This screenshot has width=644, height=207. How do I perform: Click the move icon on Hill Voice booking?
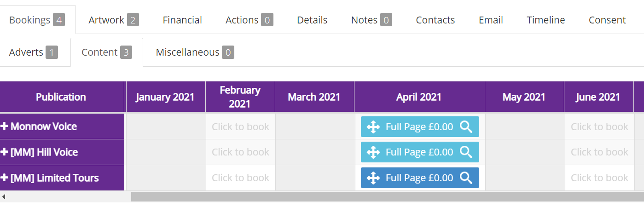[373, 152]
